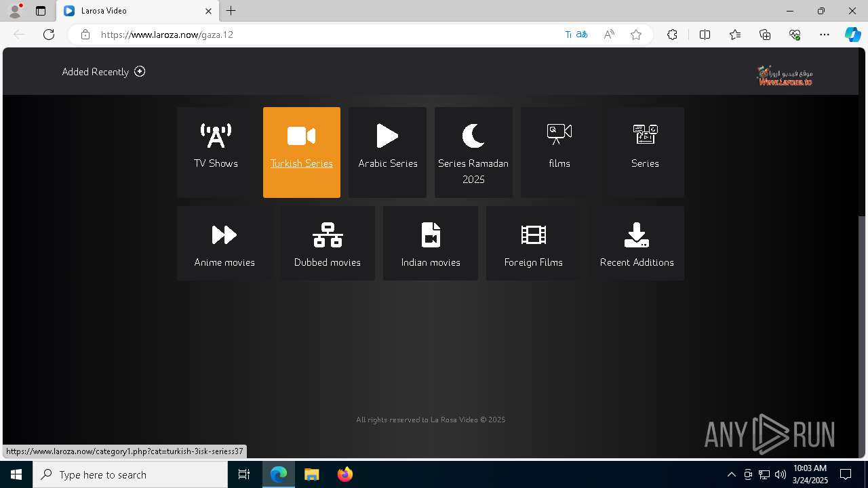Open Anime movies fast-forward icon

[x=224, y=235]
